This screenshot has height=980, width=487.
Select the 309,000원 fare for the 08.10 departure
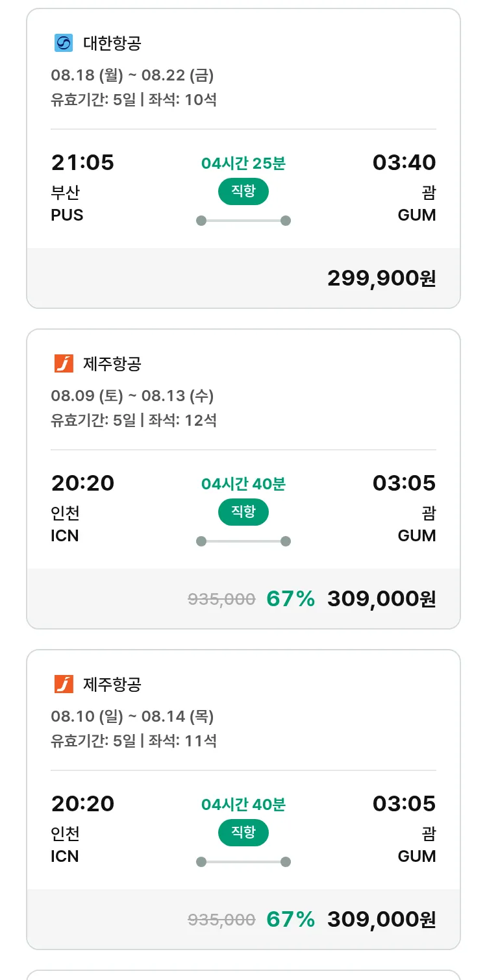[381, 919]
